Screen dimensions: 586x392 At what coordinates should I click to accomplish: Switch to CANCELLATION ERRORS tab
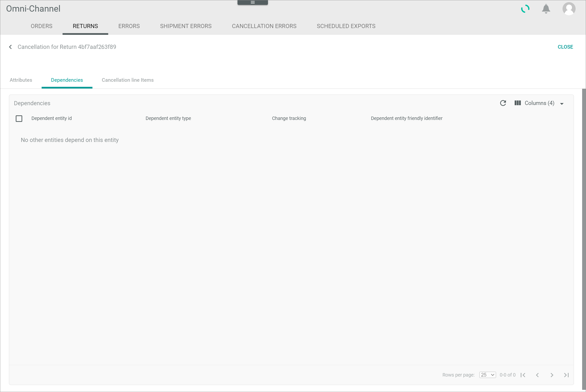264,26
